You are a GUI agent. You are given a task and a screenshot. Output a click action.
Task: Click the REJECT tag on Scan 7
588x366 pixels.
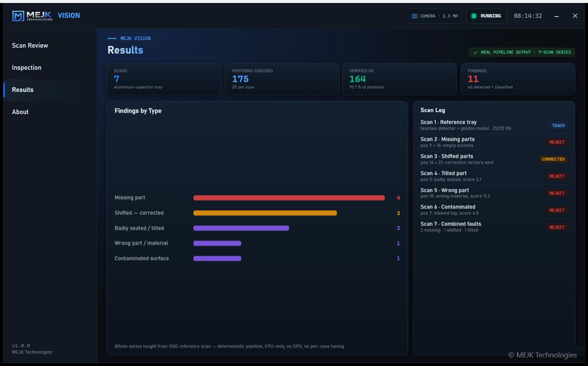pos(557,227)
